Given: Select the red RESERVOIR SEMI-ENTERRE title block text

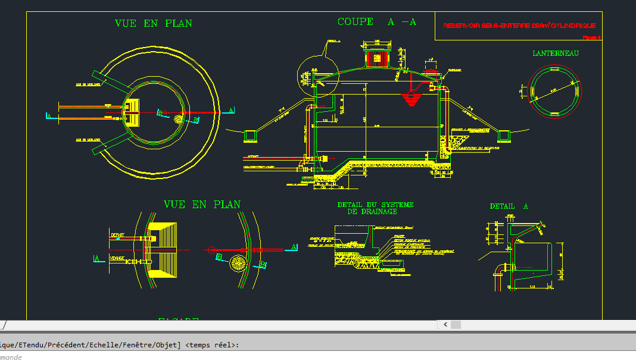Looking at the screenshot, I should point(519,25).
